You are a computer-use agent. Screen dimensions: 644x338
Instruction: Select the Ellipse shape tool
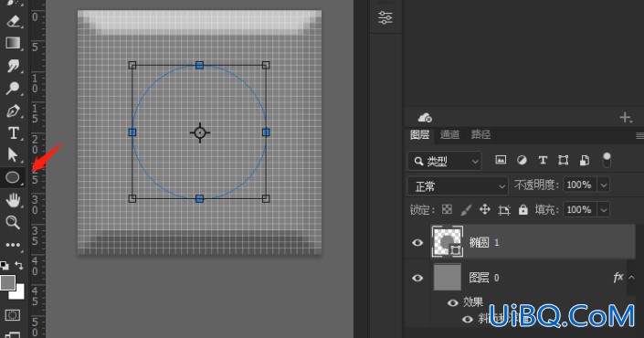(13, 177)
